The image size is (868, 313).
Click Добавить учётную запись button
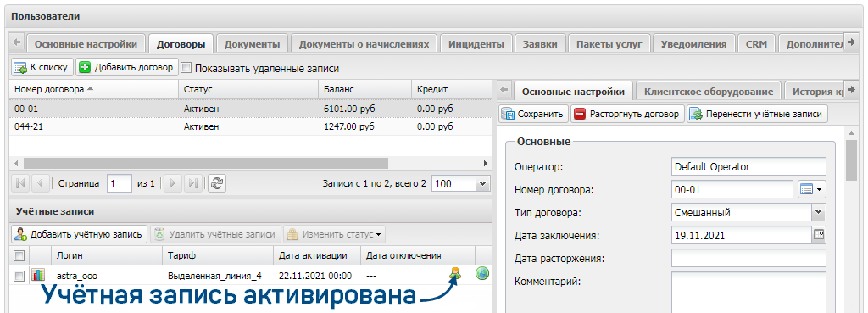click(79, 234)
